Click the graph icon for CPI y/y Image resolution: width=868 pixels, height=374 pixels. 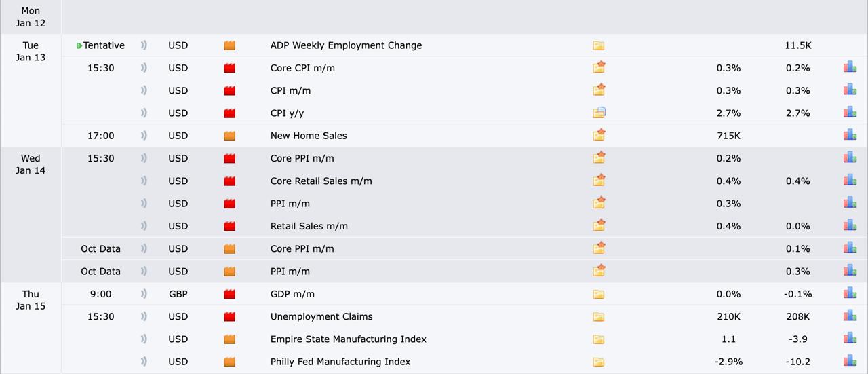pyautogui.click(x=850, y=113)
